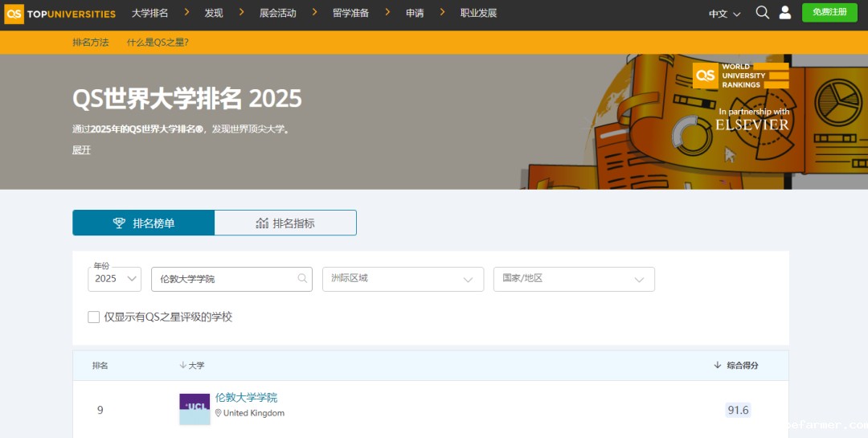Click the location pin beside United Kingdom

pos(218,413)
